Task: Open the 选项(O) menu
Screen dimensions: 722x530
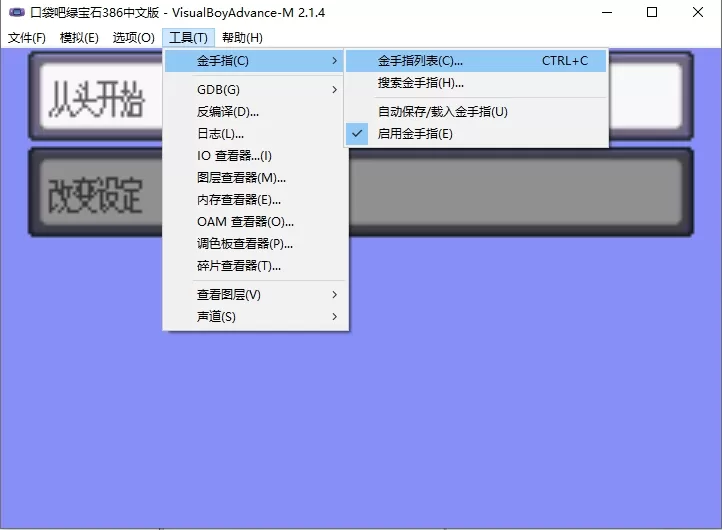Action: (134, 38)
